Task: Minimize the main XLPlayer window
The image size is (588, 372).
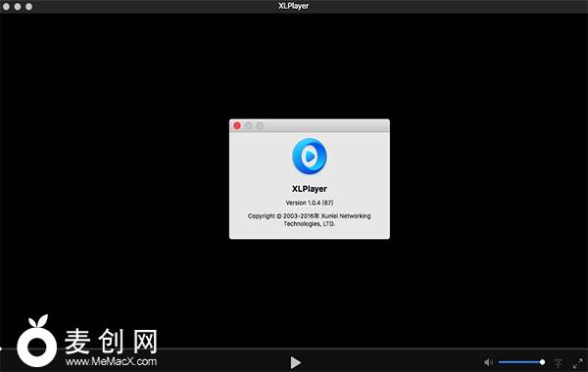Action: click(x=18, y=7)
